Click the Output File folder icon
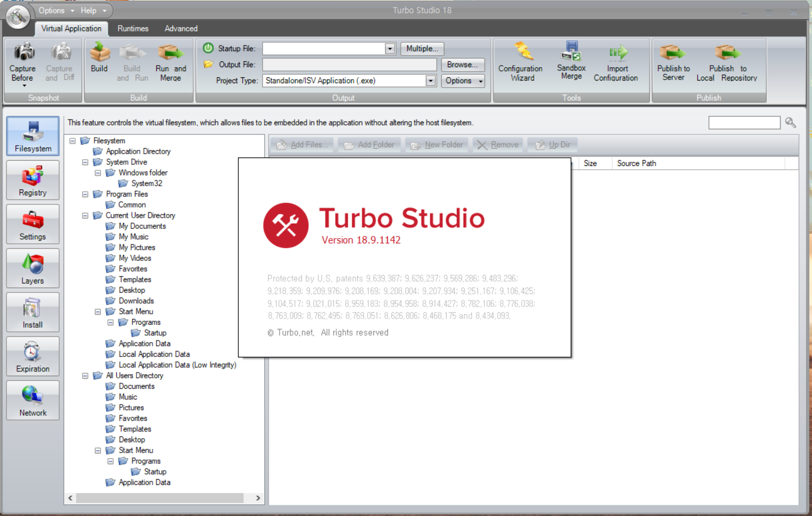812x516 pixels. coord(208,64)
